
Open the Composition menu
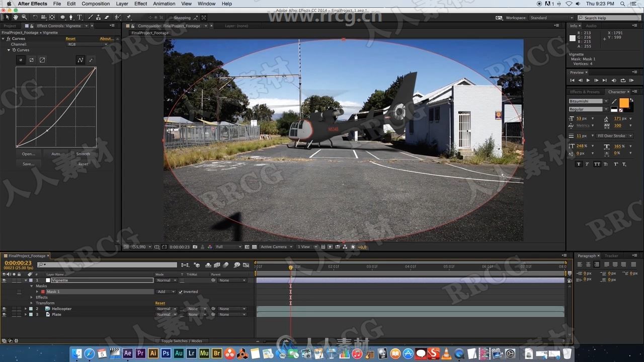click(96, 4)
